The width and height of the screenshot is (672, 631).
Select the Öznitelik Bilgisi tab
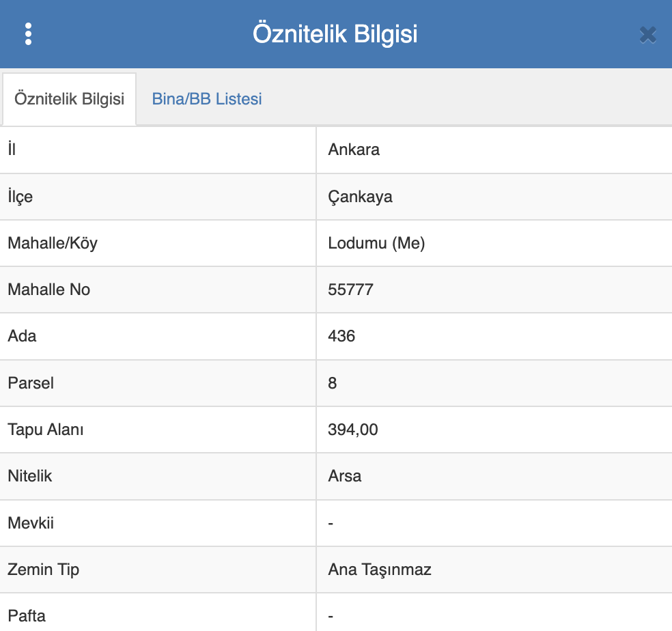tap(69, 99)
